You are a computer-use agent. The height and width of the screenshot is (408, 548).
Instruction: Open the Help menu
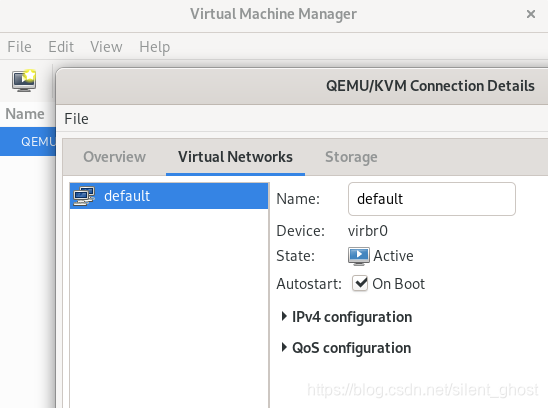154,46
